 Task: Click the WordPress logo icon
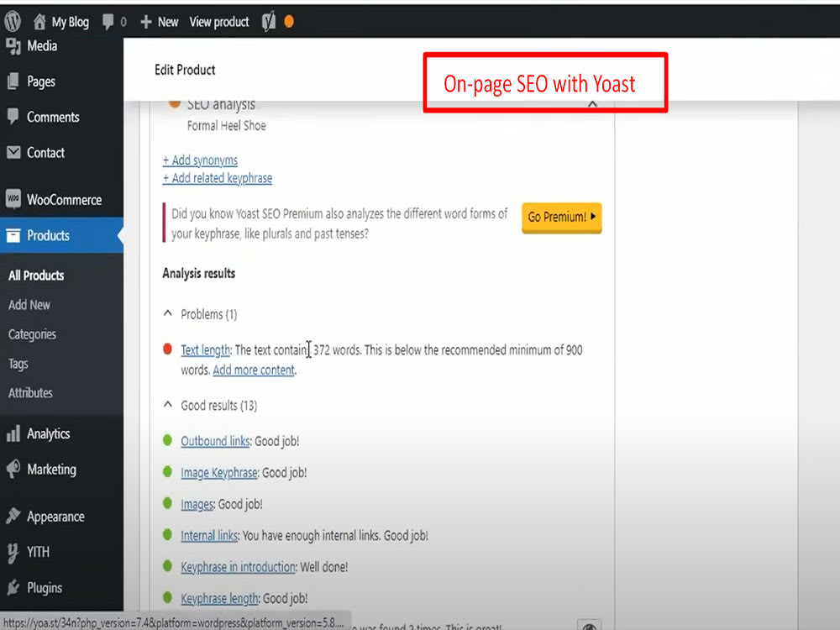pos(13,22)
